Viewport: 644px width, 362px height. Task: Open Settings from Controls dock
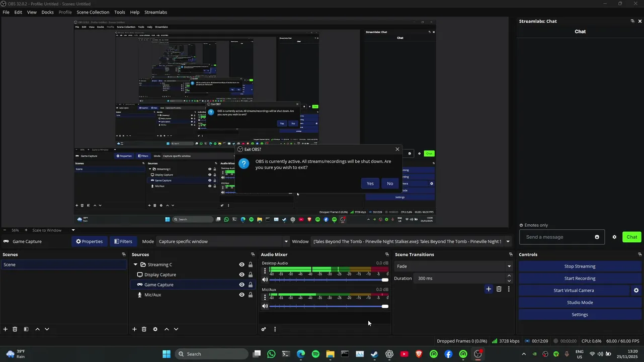(580, 315)
